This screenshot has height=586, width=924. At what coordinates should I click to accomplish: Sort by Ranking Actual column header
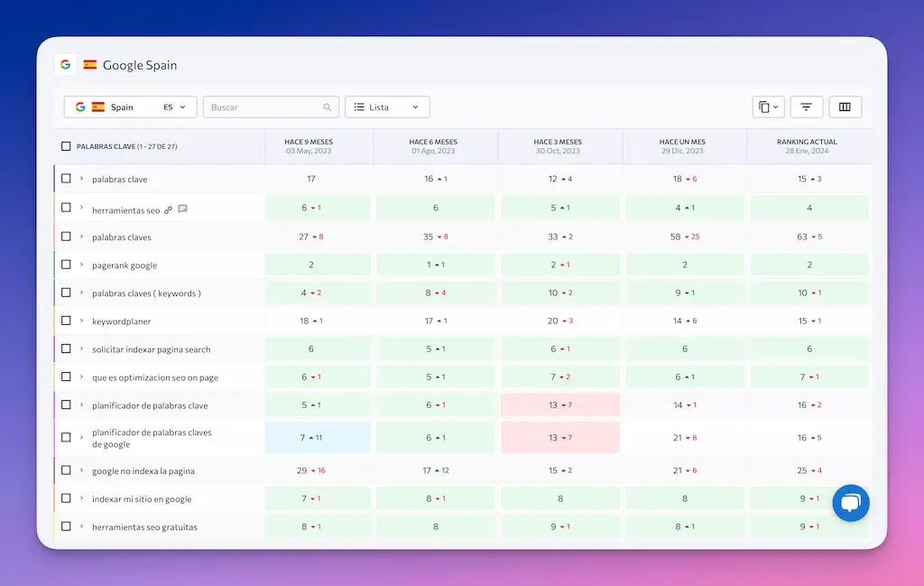[x=807, y=145]
